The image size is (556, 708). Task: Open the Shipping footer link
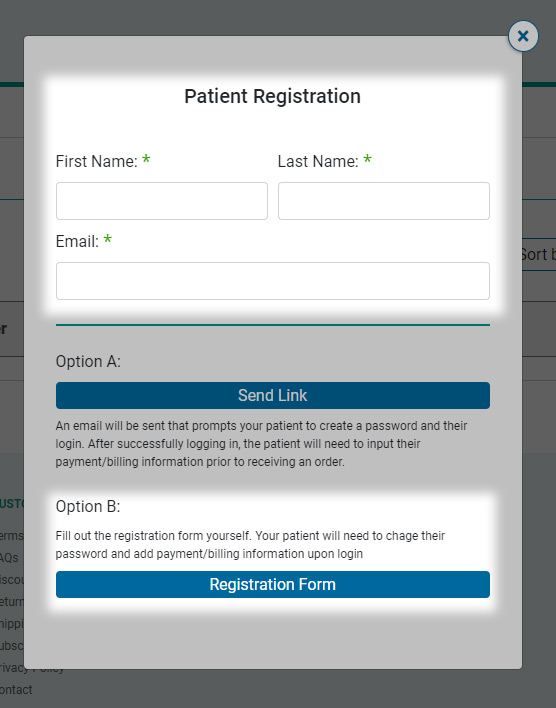tap(12, 624)
